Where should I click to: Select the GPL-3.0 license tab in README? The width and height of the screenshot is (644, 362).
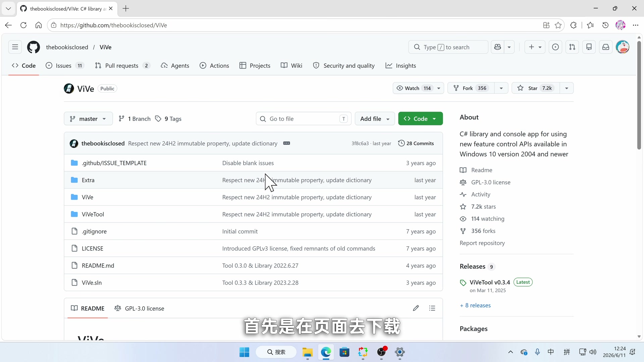point(140,308)
